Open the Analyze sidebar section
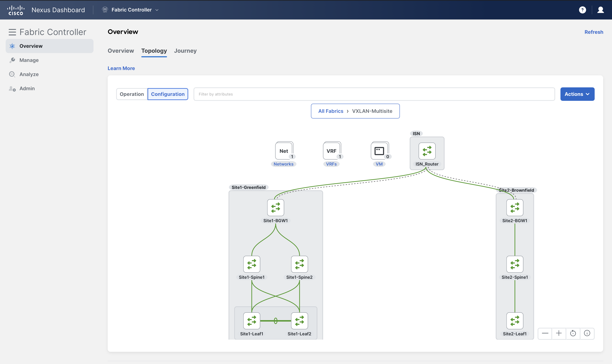612x364 pixels. click(x=29, y=74)
